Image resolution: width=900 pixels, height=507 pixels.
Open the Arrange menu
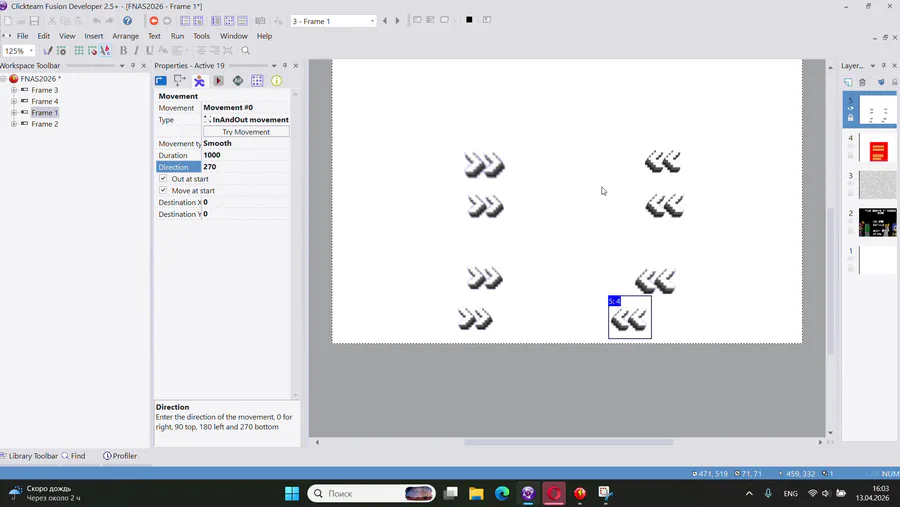[x=126, y=36]
